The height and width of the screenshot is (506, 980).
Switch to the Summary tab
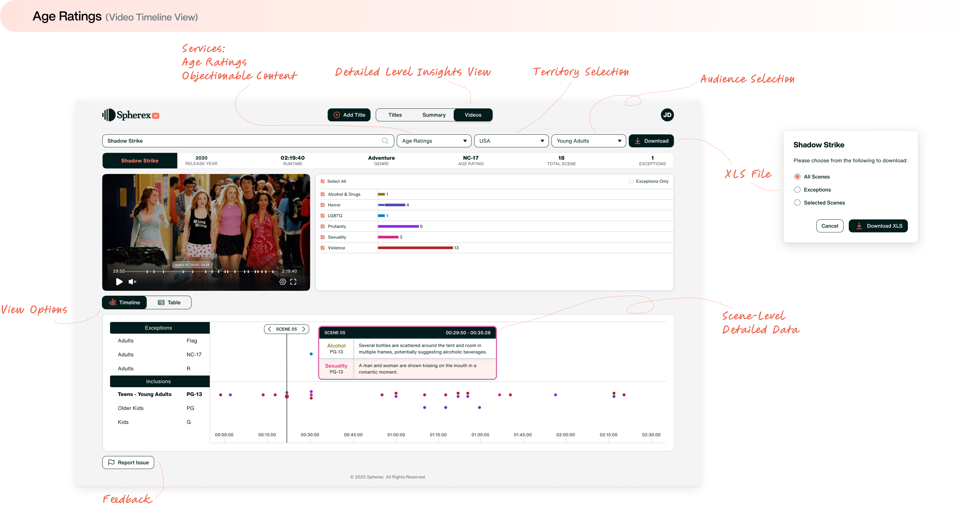434,115
